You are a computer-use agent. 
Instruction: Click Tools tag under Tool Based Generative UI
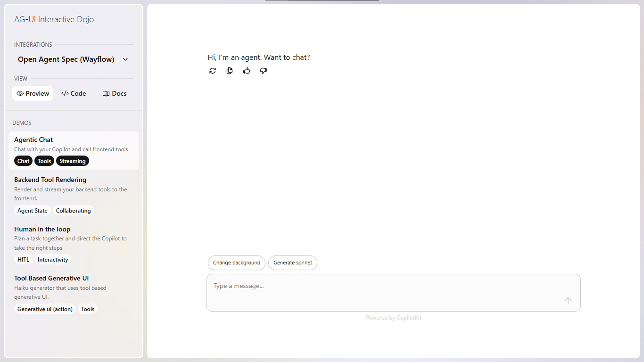88,309
